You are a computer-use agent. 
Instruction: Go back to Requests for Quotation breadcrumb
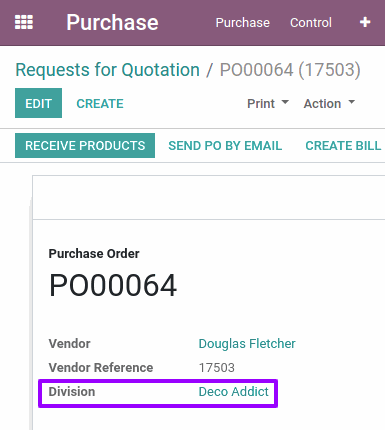click(108, 70)
